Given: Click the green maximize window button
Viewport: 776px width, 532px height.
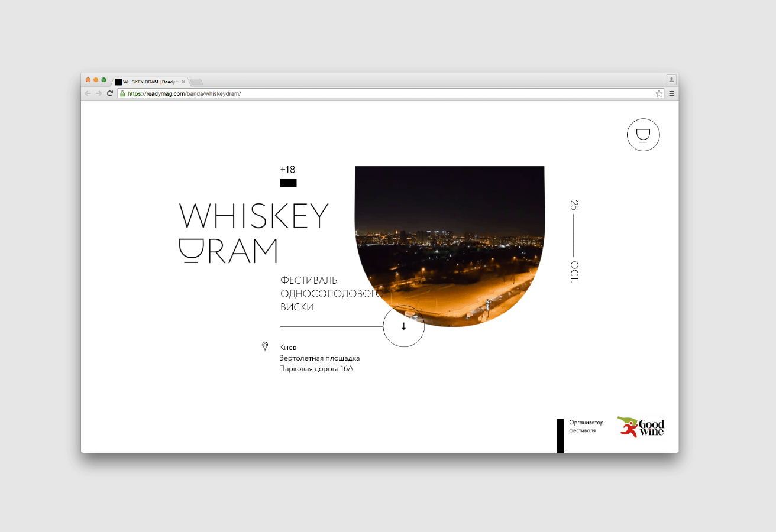Looking at the screenshot, I should tap(104, 80).
